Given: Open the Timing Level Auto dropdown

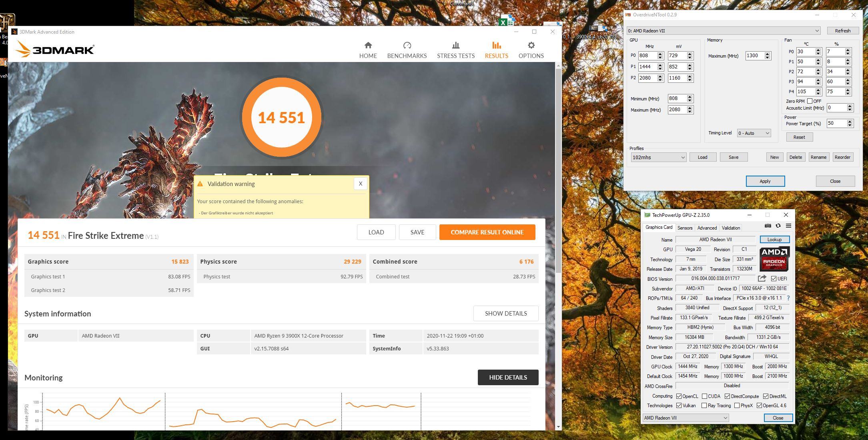Looking at the screenshot, I should click(x=754, y=133).
